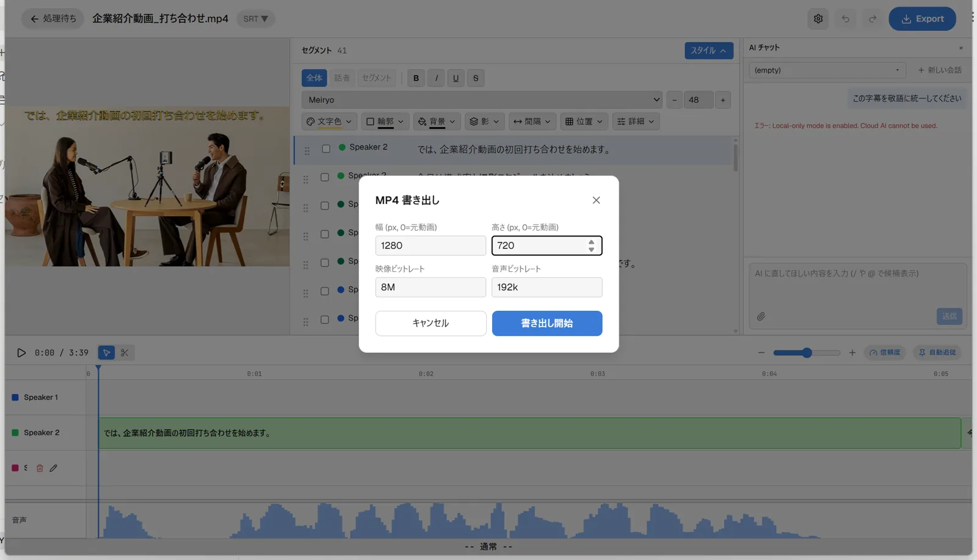Open the 詳細 details dropdown
Image resolution: width=977 pixels, height=560 pixels.
tap(636, 122)
